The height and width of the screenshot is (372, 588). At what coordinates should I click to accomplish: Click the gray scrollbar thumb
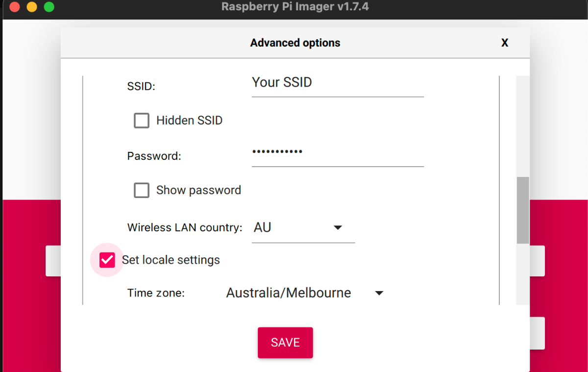point(523,210)
